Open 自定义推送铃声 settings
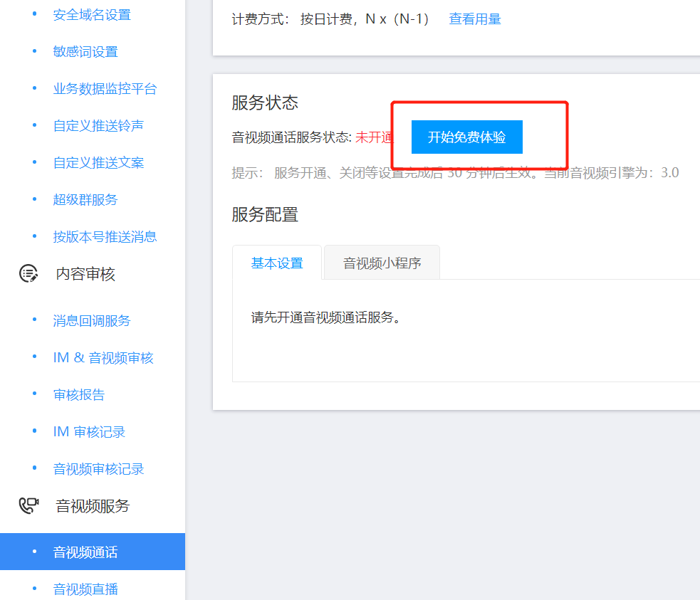The width and height of the screenshot is (700, 600). (98, 126)
